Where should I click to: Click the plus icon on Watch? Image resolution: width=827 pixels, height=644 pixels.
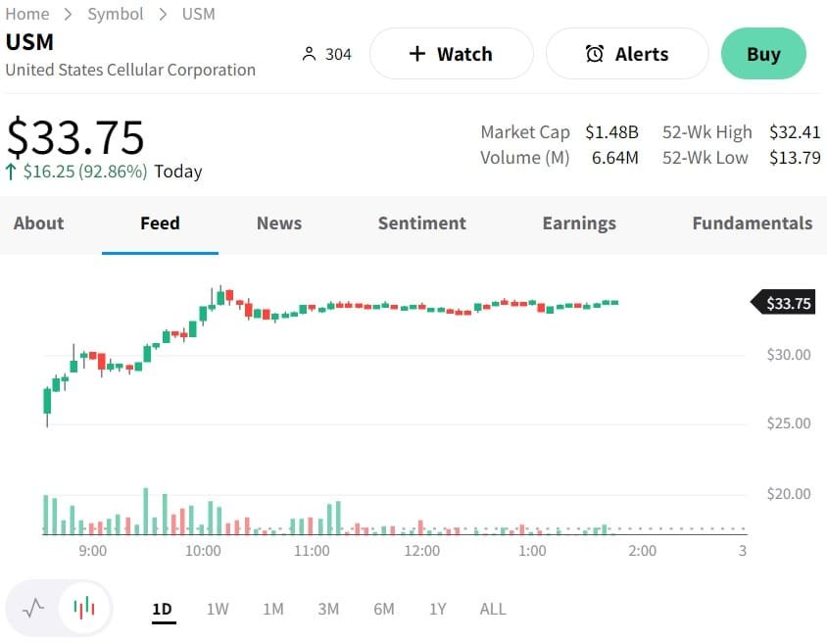point(417,54)
